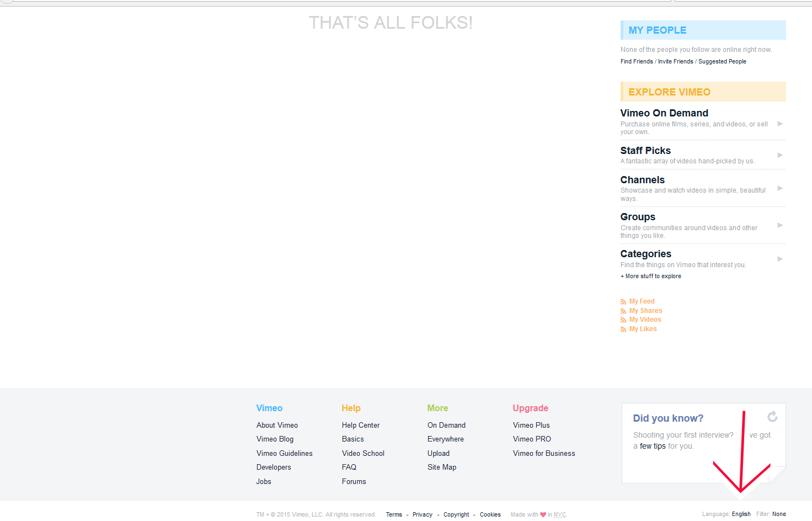Open Privacy policy link
The image size is (812, 521).
tap(422, 514)
